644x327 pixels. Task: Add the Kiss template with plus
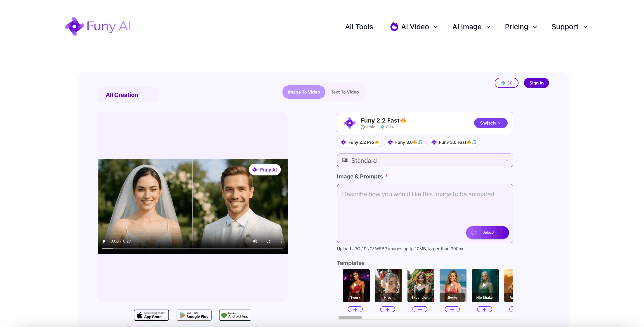pos(388,309)
